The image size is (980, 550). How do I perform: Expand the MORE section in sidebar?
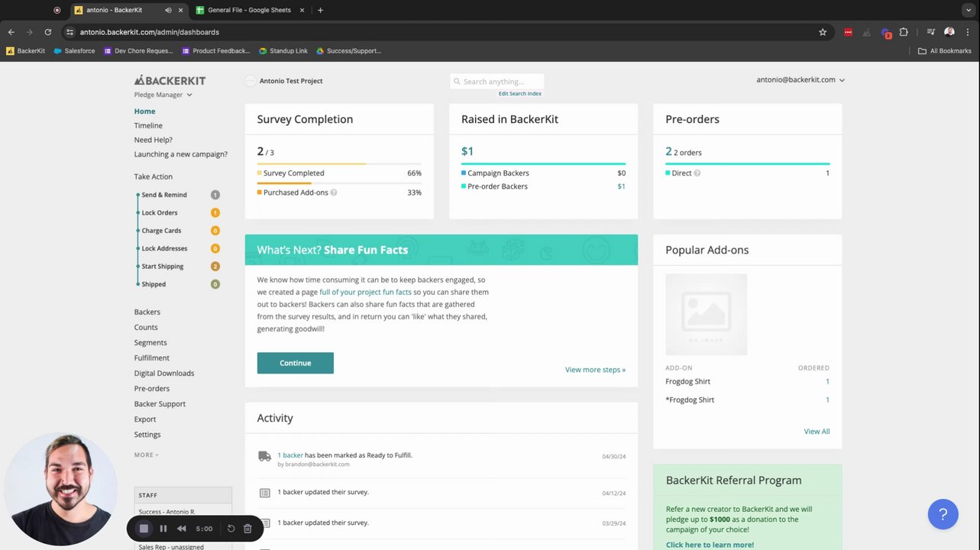(x=146, y=455)
